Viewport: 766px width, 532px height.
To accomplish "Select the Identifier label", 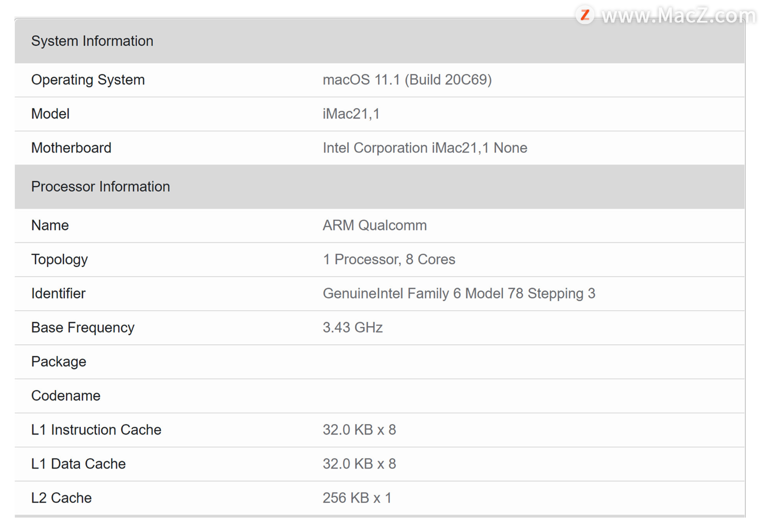I will [59, 294].
